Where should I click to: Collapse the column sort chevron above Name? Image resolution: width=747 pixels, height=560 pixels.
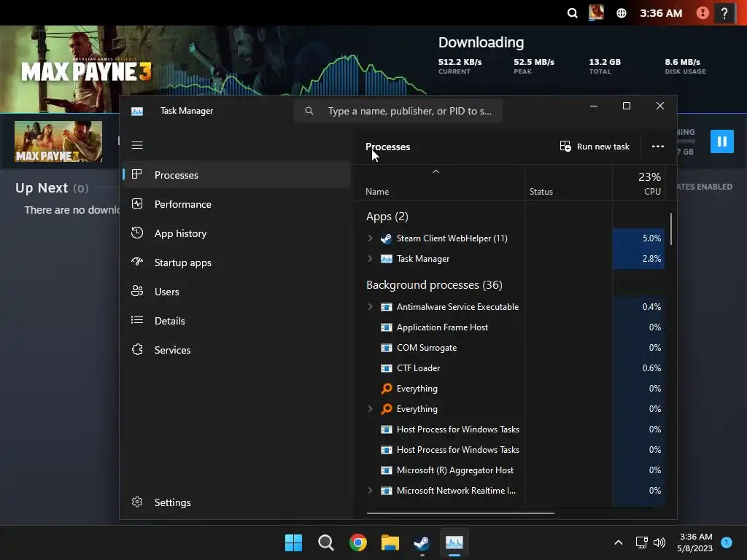click(436, 171)
